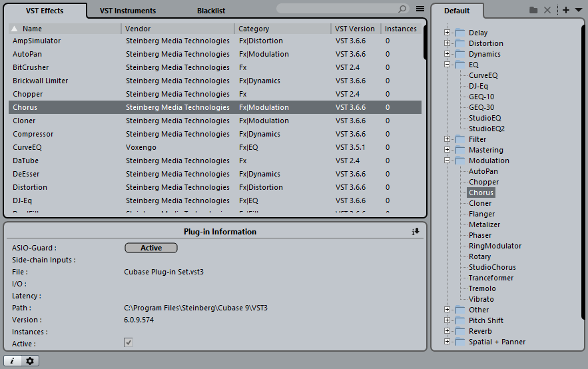
Task: Expand the Spatial + Panner folder
Action: (x=447, y=342)
